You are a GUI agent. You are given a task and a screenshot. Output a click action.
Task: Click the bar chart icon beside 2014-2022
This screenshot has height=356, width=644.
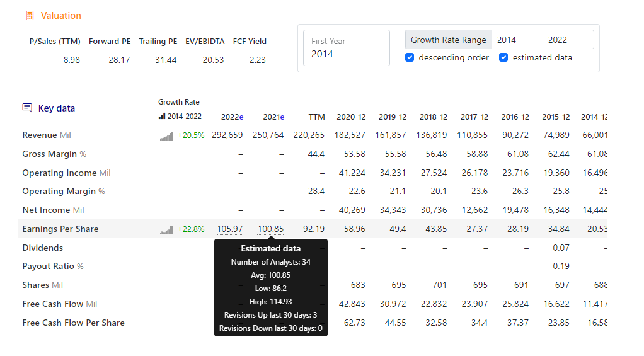[x=162, y=117]
